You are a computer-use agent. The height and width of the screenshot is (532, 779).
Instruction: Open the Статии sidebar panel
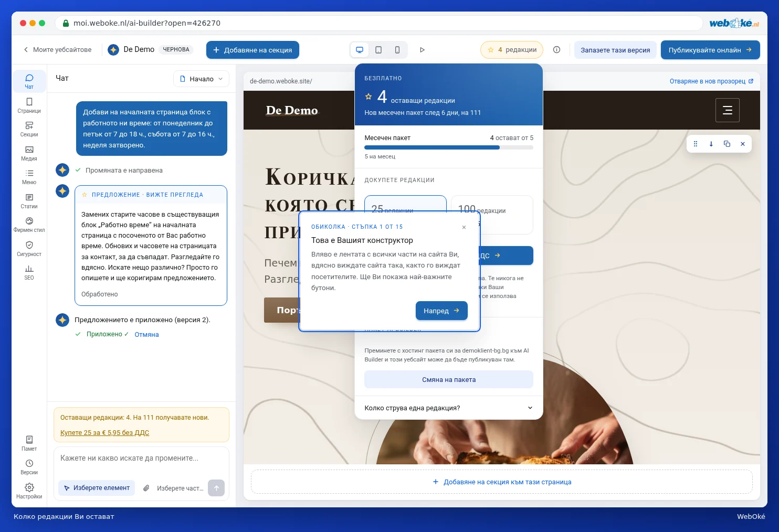click(x=29, y=201)
